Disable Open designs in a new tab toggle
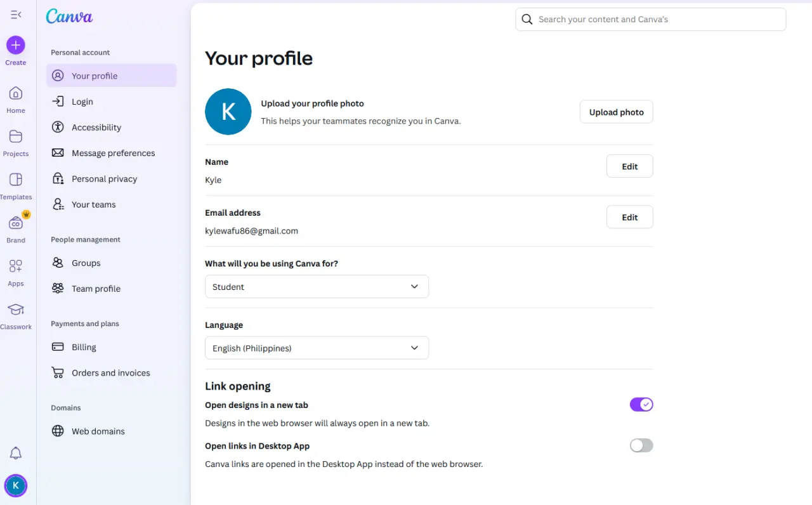The height and width of the screenshot is (505, 812). 641,405
